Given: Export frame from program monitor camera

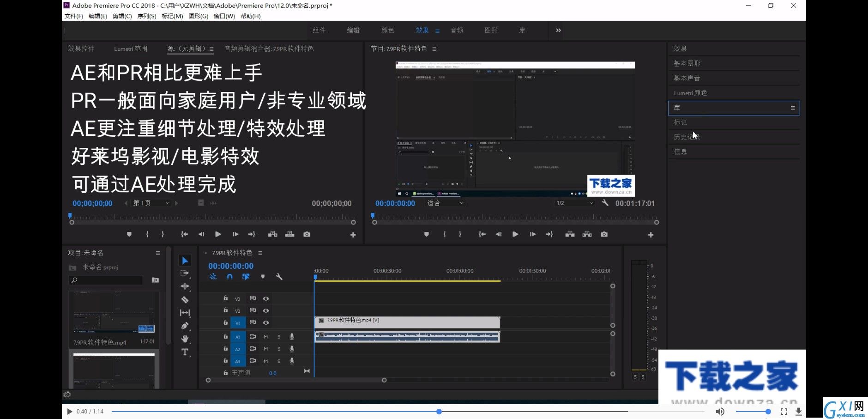Looking at the screenshot, I should [x=604, y=234].
